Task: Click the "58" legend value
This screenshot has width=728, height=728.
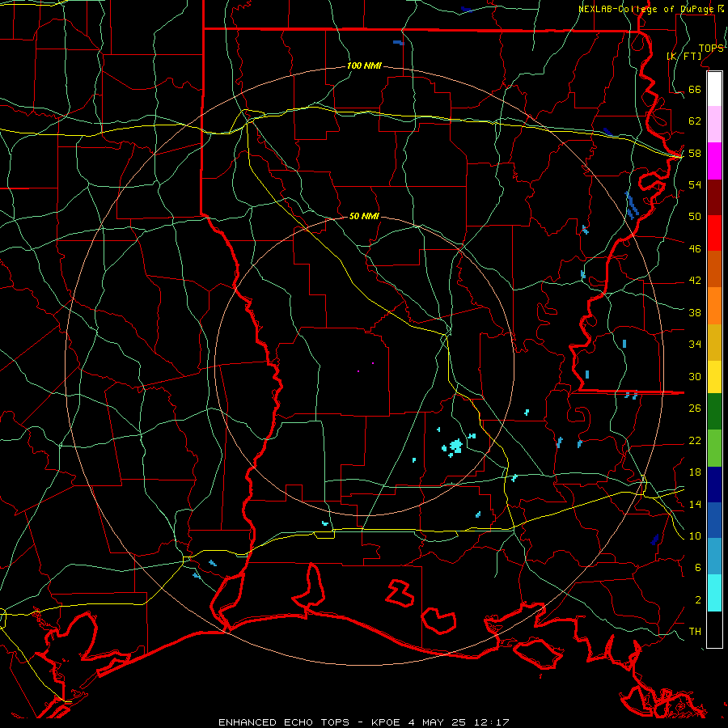Action: point(695,153)
